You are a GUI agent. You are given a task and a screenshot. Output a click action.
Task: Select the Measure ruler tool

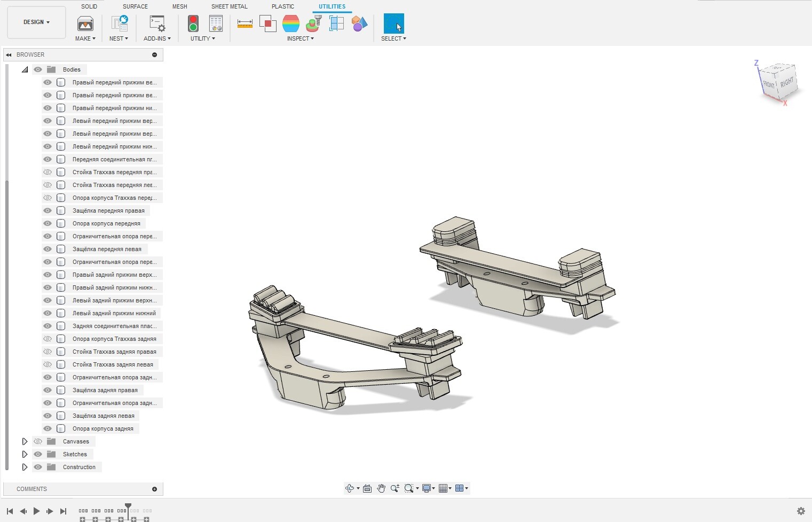pos(245,24)
